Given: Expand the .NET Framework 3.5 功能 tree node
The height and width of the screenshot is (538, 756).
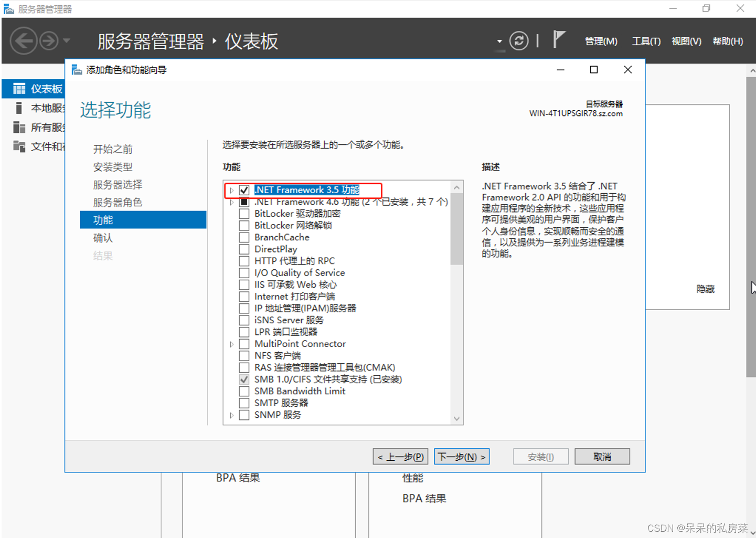Looking at the screenshot, I should pos(231,190).
